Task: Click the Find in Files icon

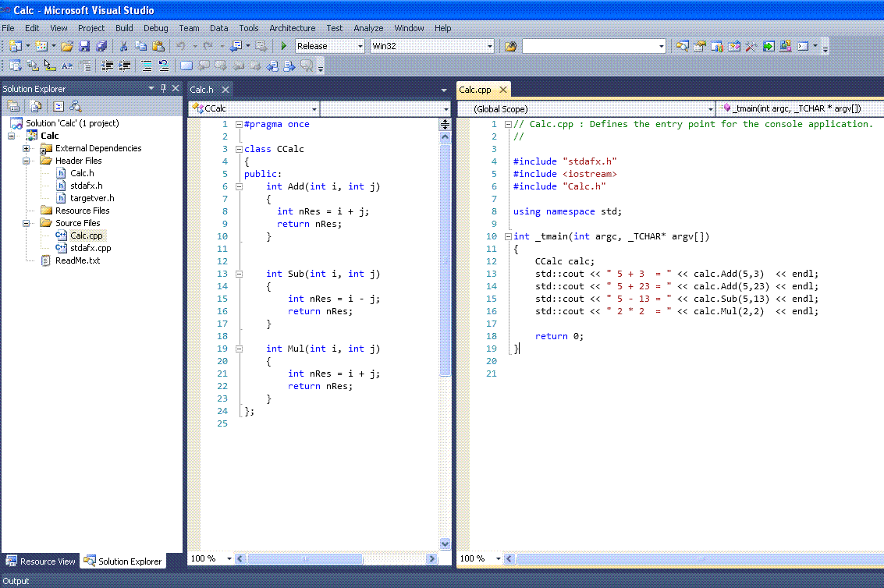Action: (511, 46)
